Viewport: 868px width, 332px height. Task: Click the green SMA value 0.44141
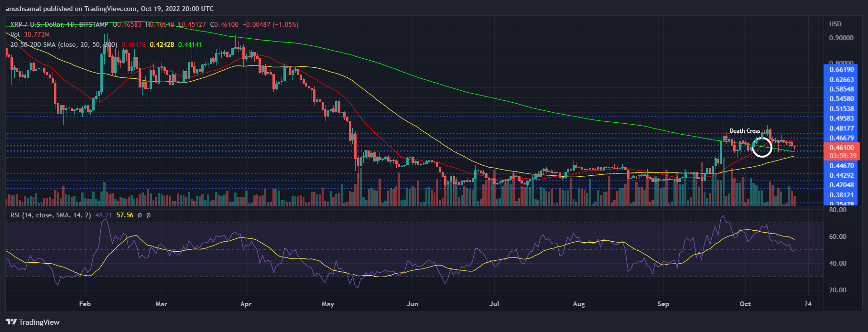pos(190,44)
